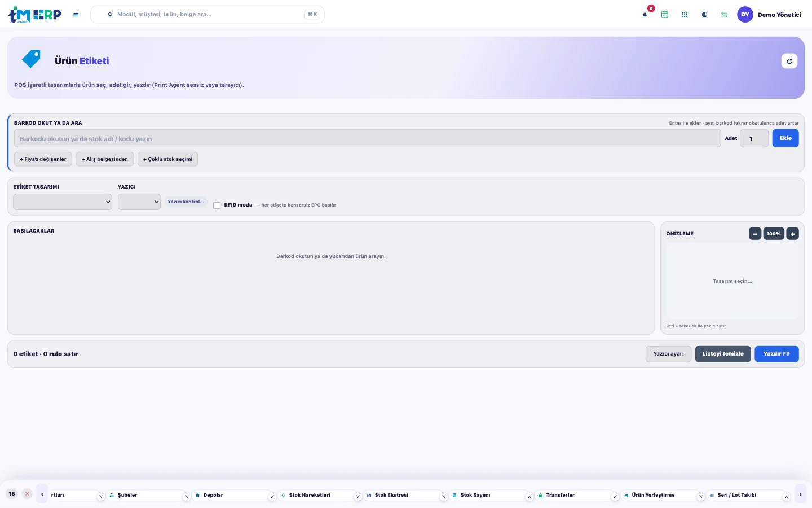Click Fiyatı değişenler button
The height and width of the screenshot is (508, 812).
pyautogui.click(x=43, y=159)
